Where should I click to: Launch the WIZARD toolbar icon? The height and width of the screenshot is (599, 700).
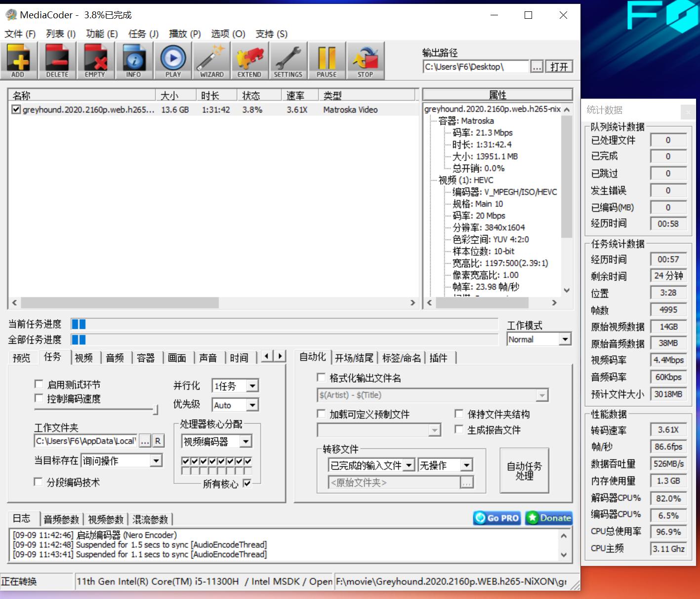pos(211,60)
